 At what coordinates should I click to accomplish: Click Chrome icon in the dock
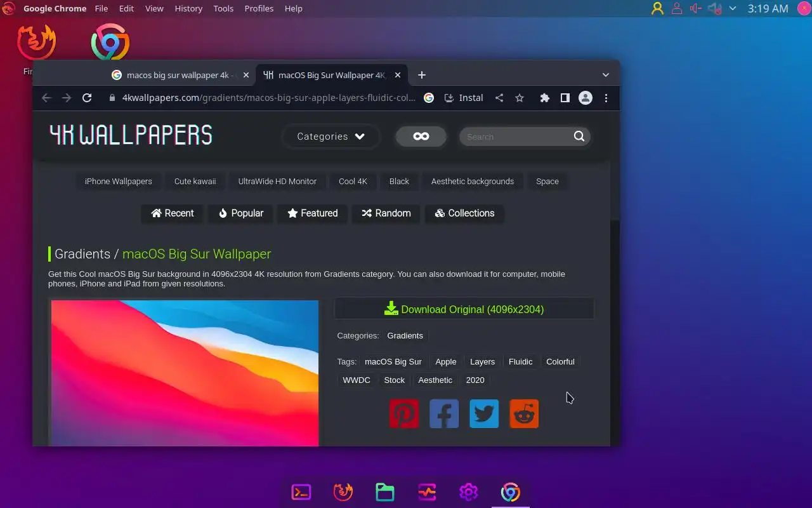(511, 492)
